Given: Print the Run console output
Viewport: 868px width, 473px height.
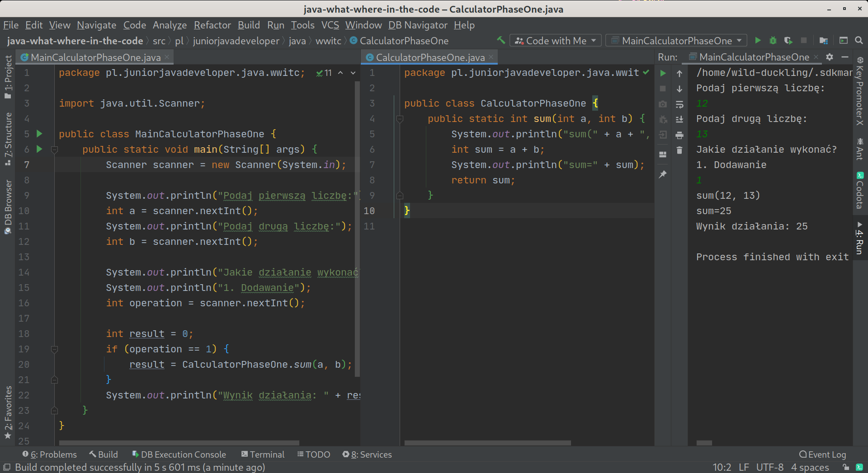Looking at the screenshot, I should (679, 135).
